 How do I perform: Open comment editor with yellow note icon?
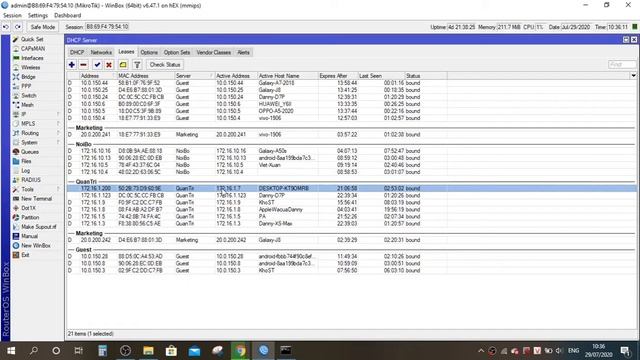coord(123,64)
